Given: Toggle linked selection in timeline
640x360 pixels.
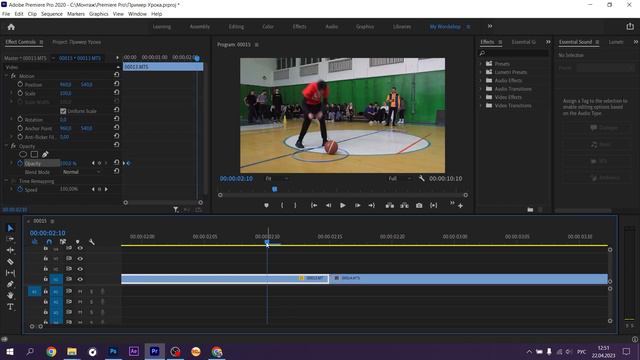Looking at the screenshot, I should click(x=63, y=242).
